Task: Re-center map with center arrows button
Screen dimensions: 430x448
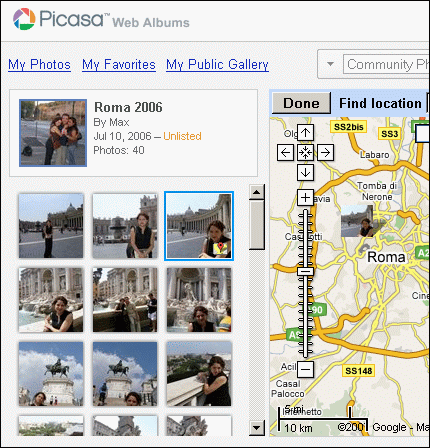Action: tap(305, 153)
